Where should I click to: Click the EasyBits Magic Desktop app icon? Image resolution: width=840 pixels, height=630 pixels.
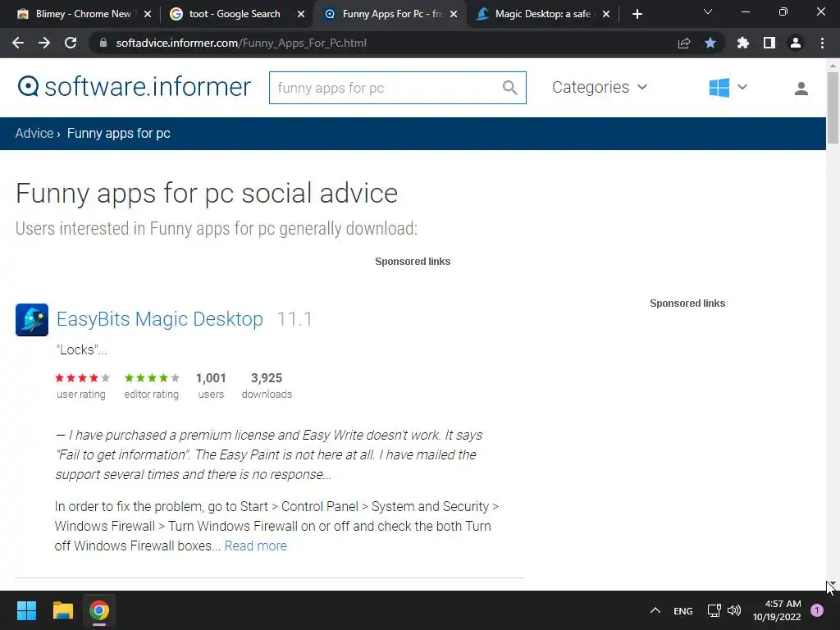click(x=32, y=320)
